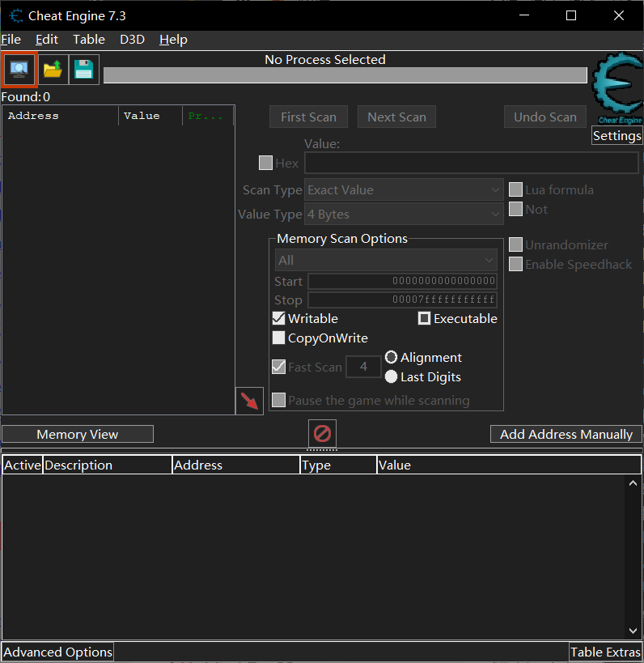The image size is (644, 663).
Task: Click the cheat table Value column header
Action: tap(509, 465)
